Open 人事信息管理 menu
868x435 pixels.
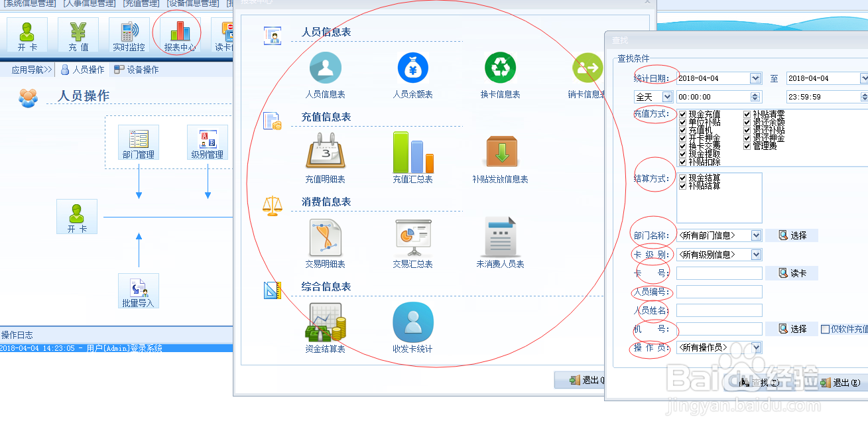tap(90, 4)
